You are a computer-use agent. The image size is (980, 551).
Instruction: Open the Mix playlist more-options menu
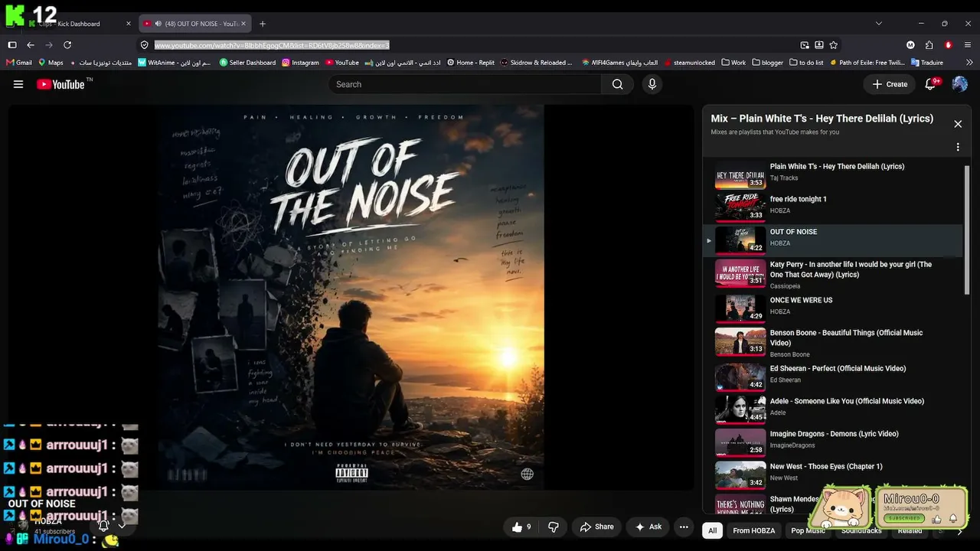[x=957, y=147]
